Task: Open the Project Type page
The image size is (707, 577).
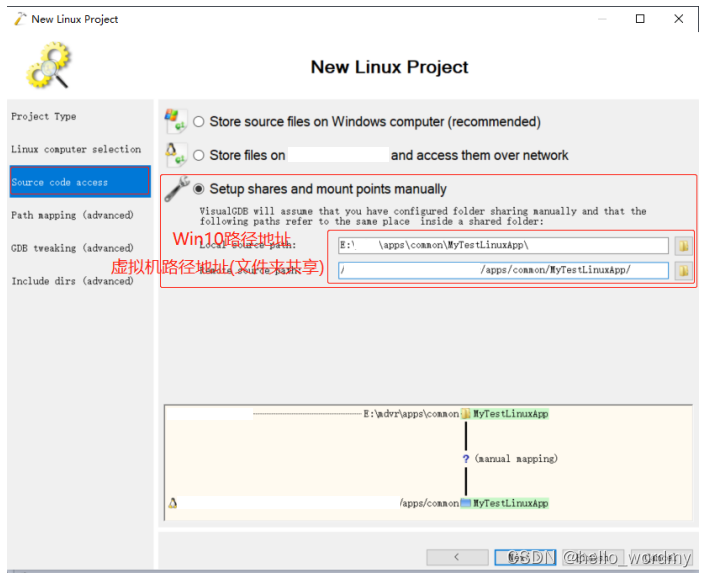Action: point(44,116)
